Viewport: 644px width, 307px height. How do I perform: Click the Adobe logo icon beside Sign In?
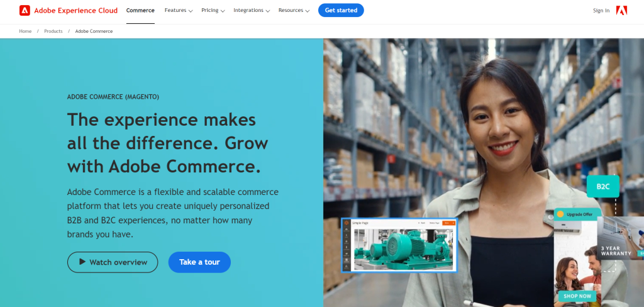(x=621, y=10)
